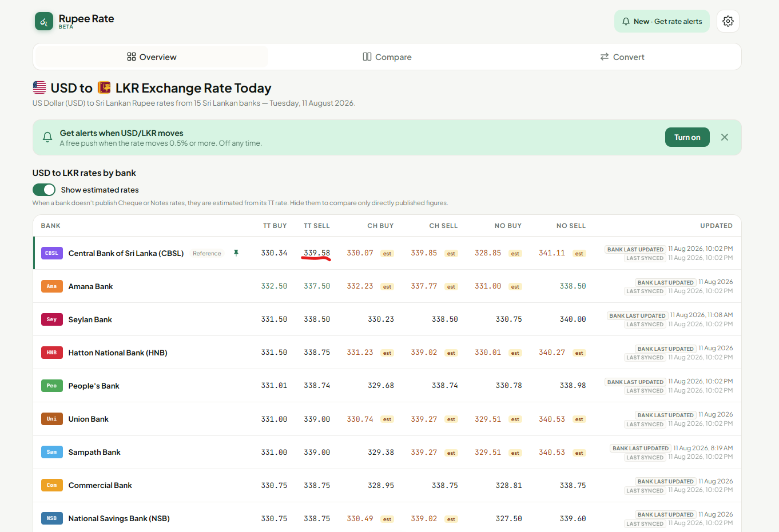779x532 pixels.
Task: Click Union Bank CH buy rate 330.74
Action: 360,419
